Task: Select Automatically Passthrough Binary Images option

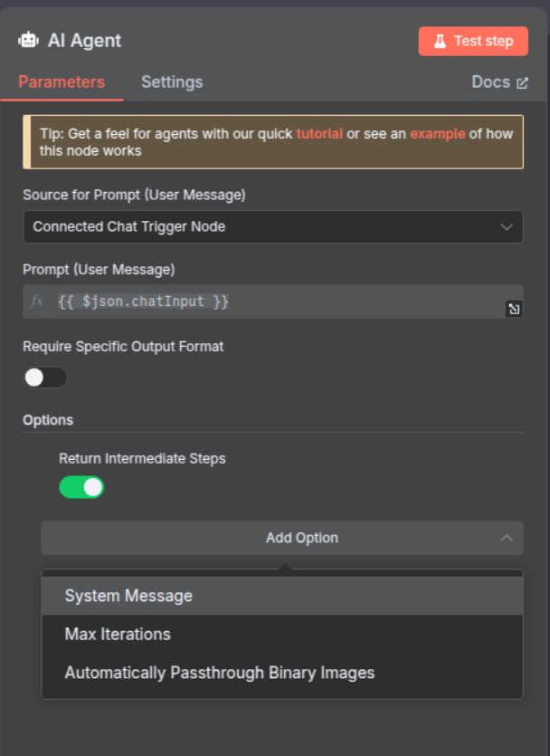Action: (219, 673)
